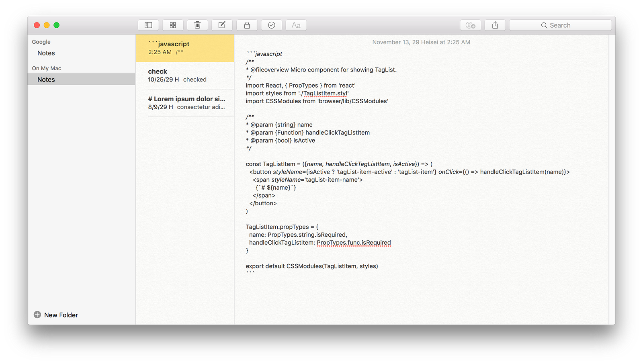
Task: Click the 'name: PropTypes.string.isRequired,' line
Action: 298,235
